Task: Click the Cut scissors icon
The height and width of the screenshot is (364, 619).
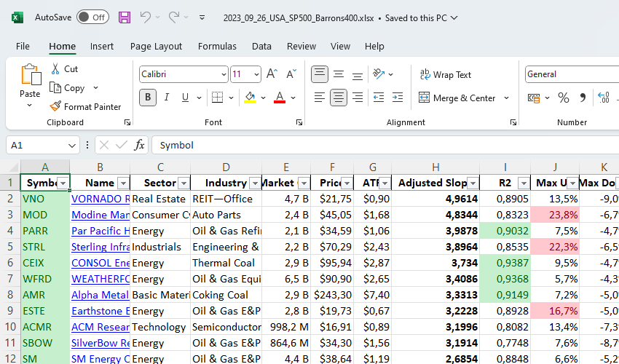Action: tap(55, 68)
